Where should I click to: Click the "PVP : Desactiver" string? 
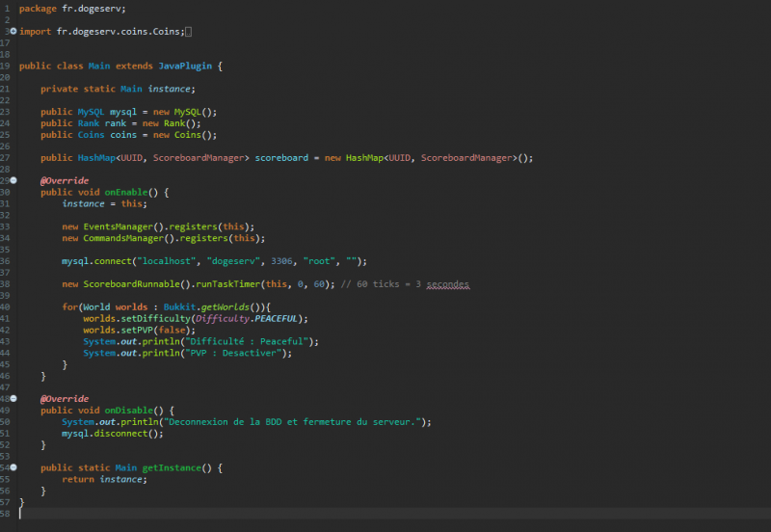235,353
